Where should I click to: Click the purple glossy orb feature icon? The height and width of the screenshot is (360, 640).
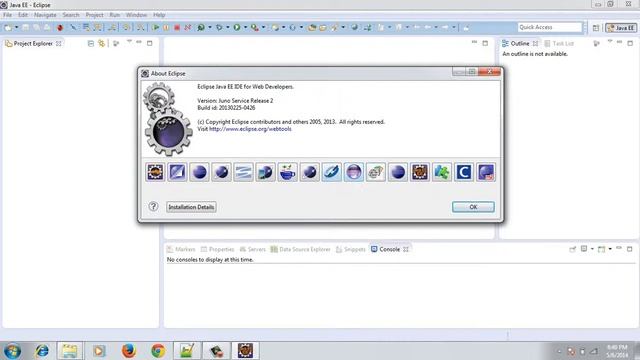point(354,172)
